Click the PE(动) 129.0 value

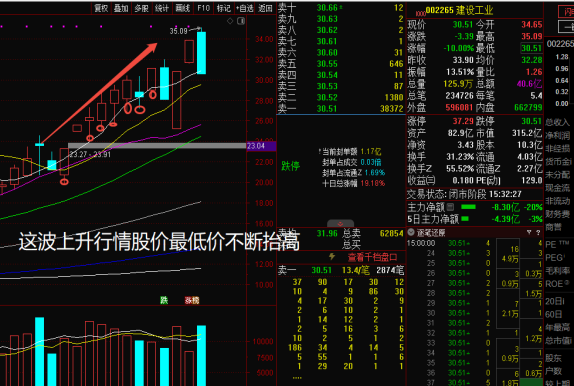coord(532,180)
